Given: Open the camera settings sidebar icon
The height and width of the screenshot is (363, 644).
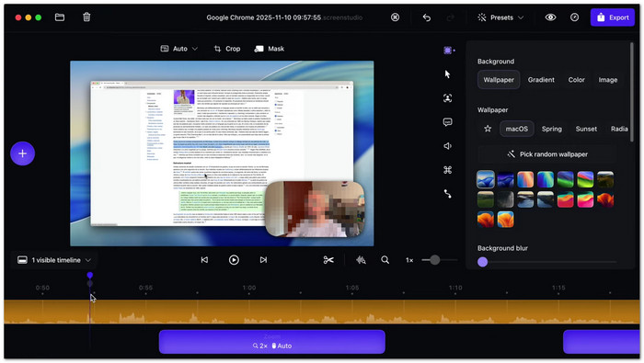Looking at the screenshot, I should click(x=448, y=98).
